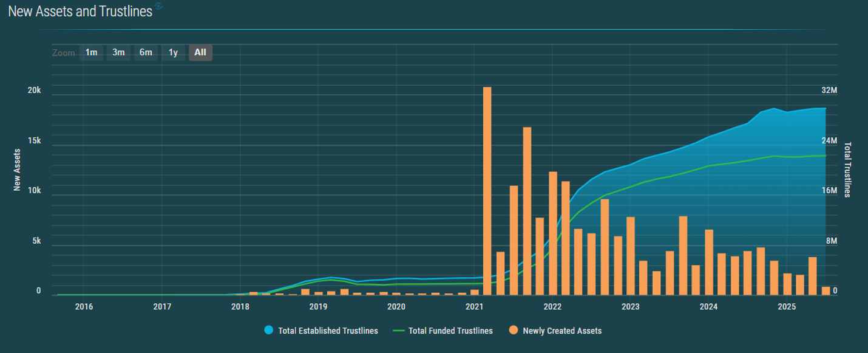Click the New Assets and Trustlines title
868x353 pixels.
point(80,11)
